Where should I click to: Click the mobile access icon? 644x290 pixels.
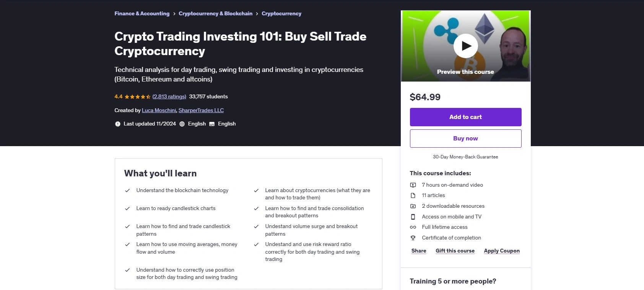(x=413, y=217)
